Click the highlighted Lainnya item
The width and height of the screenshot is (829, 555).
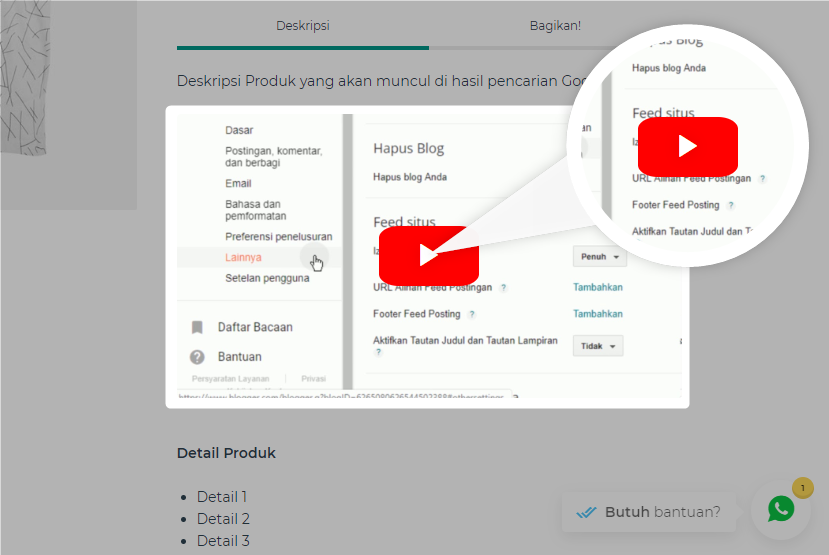pyautogui.click(x=243, y=257)
